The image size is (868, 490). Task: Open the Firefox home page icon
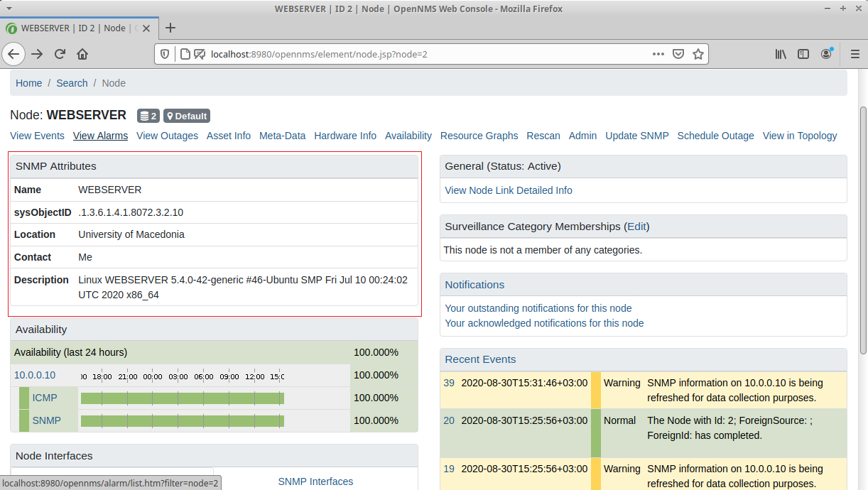pos(82,54)
